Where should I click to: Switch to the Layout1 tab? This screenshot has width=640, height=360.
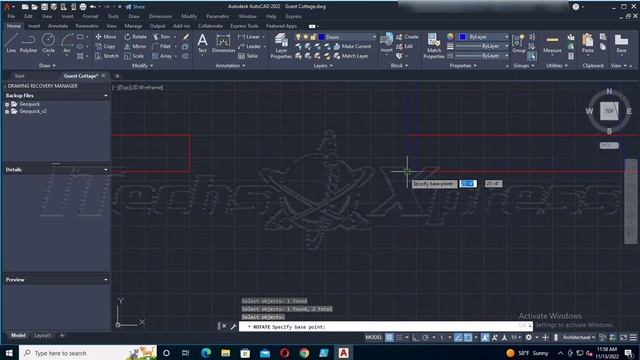pyautogui.click(x=42, y=335)
